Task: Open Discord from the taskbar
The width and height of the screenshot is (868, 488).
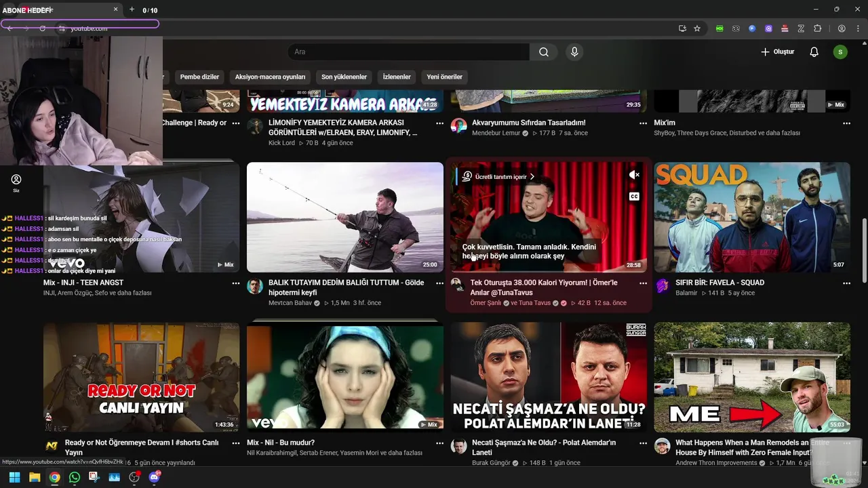Action: tap(155, 477)
